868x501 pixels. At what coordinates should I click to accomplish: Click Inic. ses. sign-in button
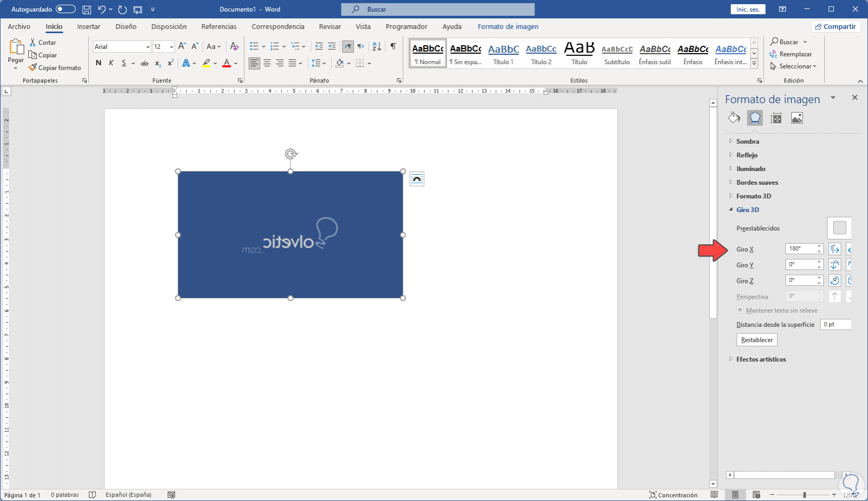pyautogui.click(x=748, y=9)
